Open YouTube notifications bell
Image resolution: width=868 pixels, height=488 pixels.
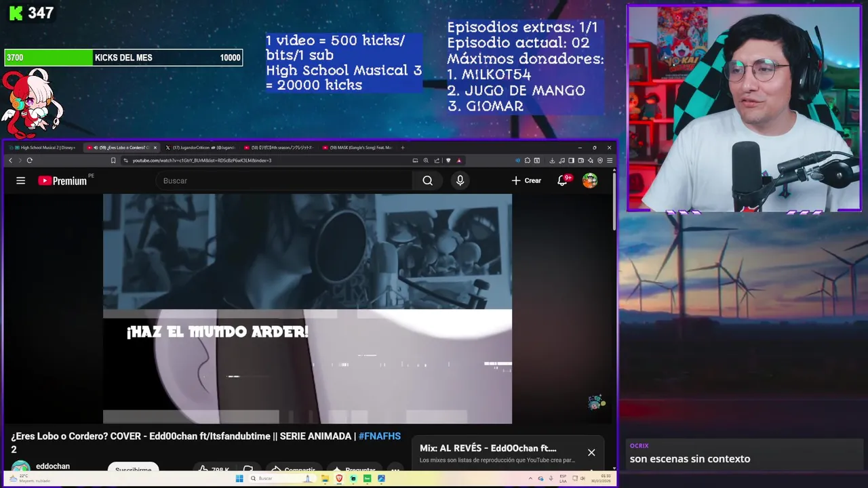(x=562, y=180)
